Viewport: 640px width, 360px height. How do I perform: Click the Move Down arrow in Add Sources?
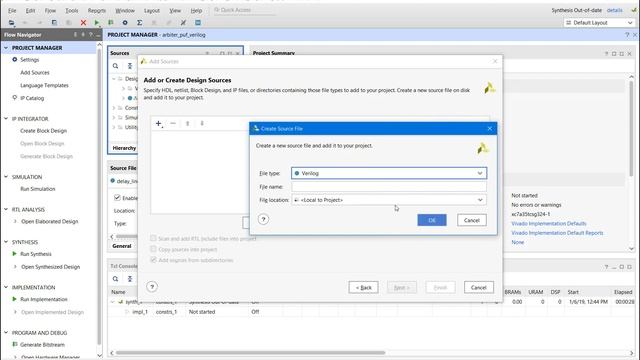[x=202, y=123]
